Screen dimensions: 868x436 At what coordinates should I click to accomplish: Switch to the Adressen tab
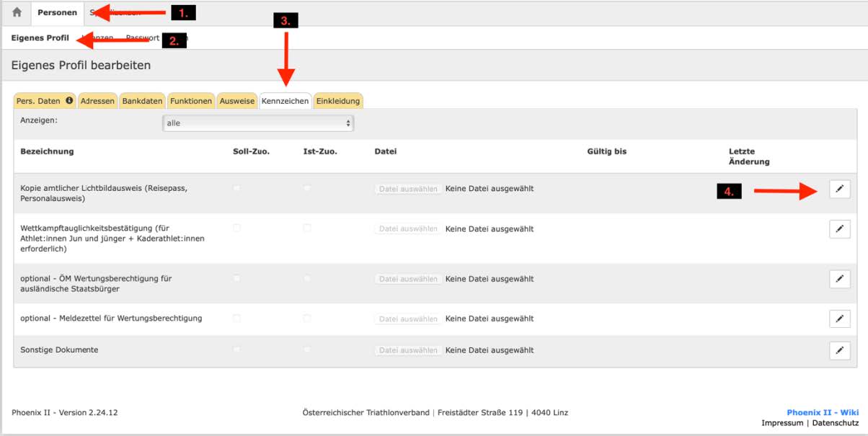(97, 102)
